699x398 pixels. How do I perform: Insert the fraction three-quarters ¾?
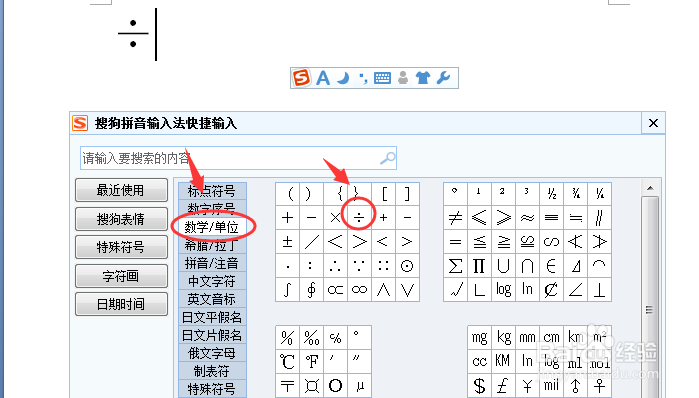[576, 194]
